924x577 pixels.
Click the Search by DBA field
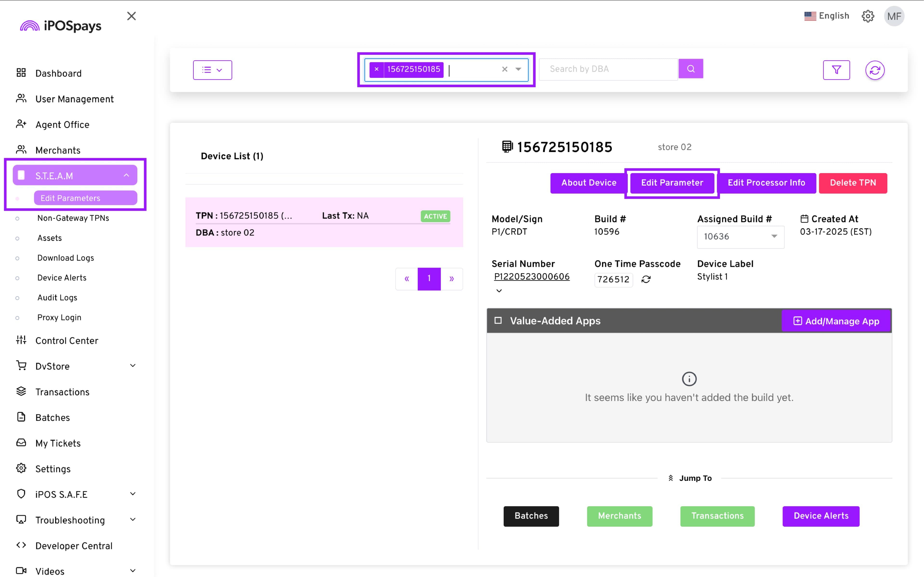coord(608,69)
